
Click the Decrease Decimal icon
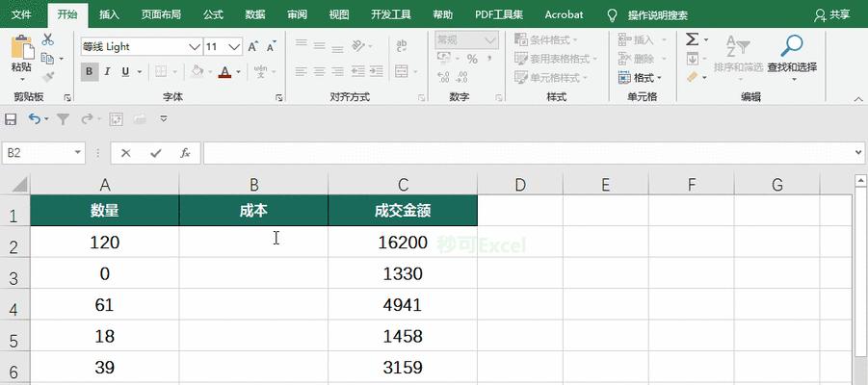click(x=460, y=77)
